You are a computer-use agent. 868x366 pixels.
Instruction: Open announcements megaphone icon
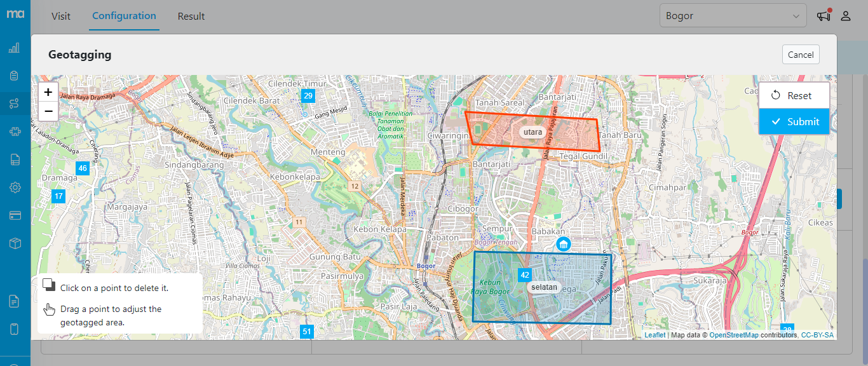[x=824, y=16]
